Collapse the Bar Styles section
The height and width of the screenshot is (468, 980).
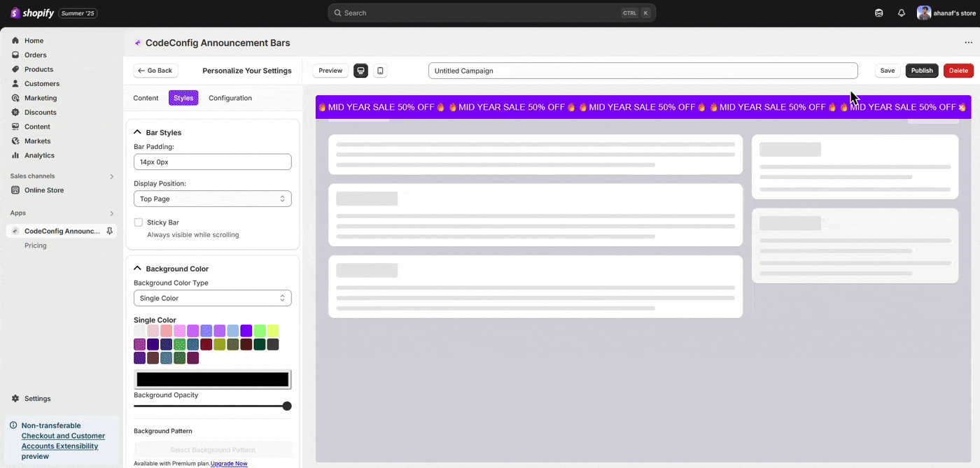[138, 132]
